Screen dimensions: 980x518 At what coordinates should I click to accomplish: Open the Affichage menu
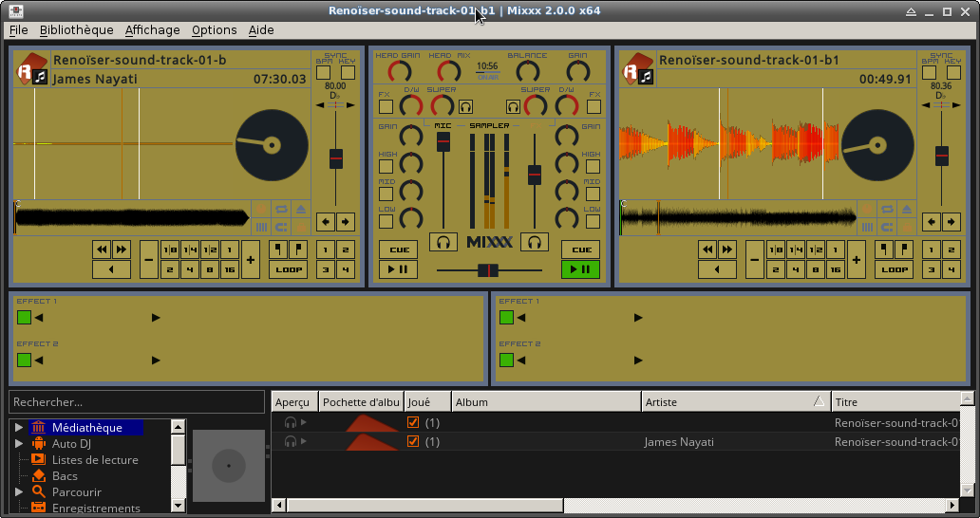pyautogui.click(x=153, y=30)
